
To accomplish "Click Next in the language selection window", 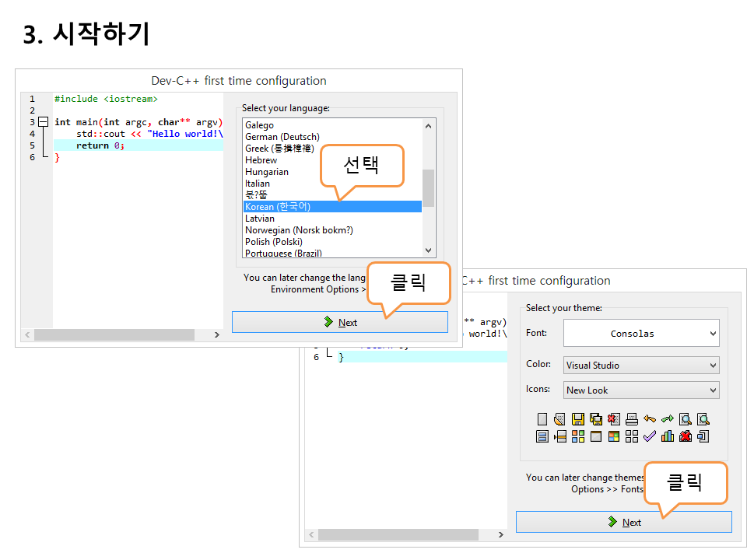I will (340, 322).
